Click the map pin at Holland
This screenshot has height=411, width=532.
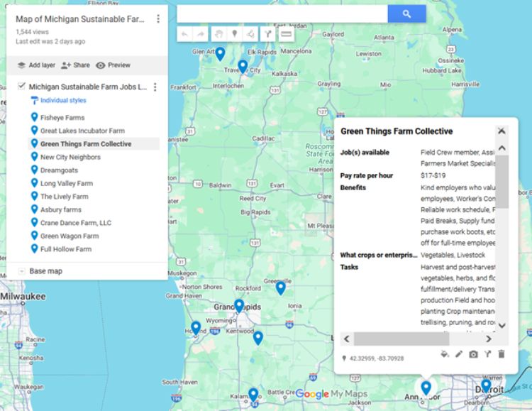point(196,328)
